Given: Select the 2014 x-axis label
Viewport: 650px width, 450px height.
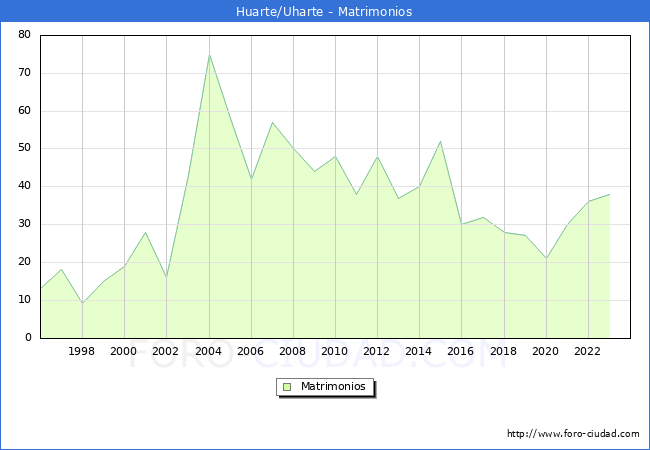Looking at the screenshot, I should [419, 351].
